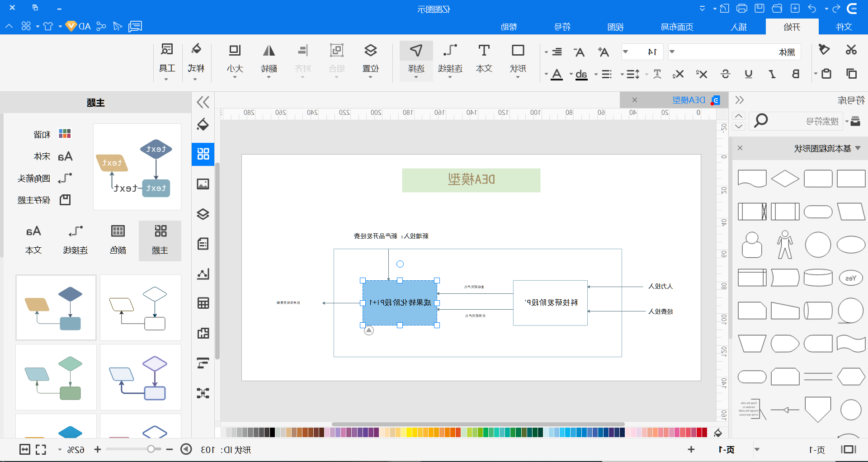Click 保存主题 save theme option
Image resolution: width=868 pixels, height=462 pixels.
pyautogui.click(x=44, y=200)
